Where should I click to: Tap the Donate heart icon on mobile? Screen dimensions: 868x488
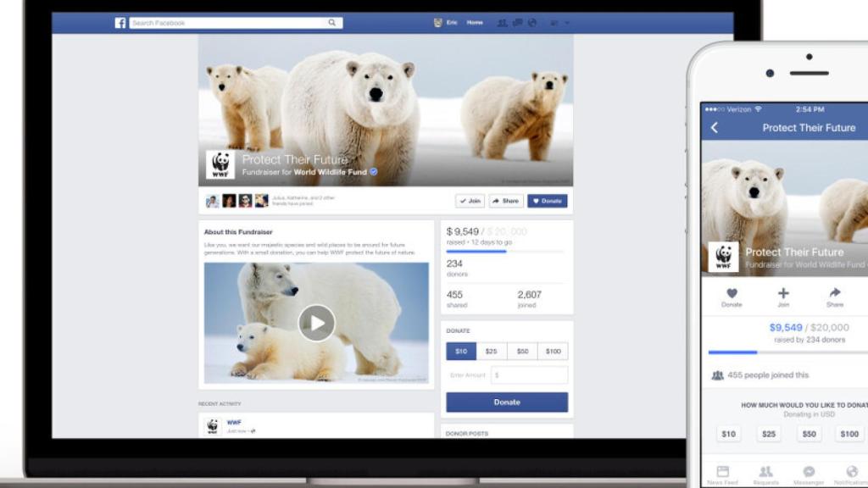point(732,294)
